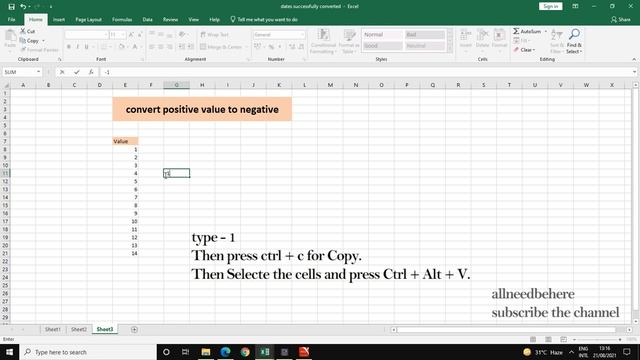Click Tell me what you want to do
The image size is (640, 360).
click(x=264, y=20)
